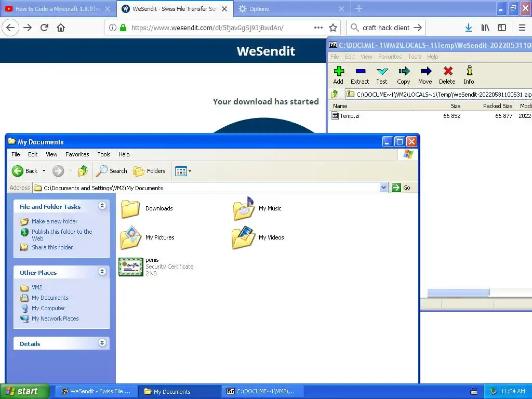This screenshot has height=399, width=532.
Task: Switch to WeSendit taskbar button
Action: coord(96,392)
